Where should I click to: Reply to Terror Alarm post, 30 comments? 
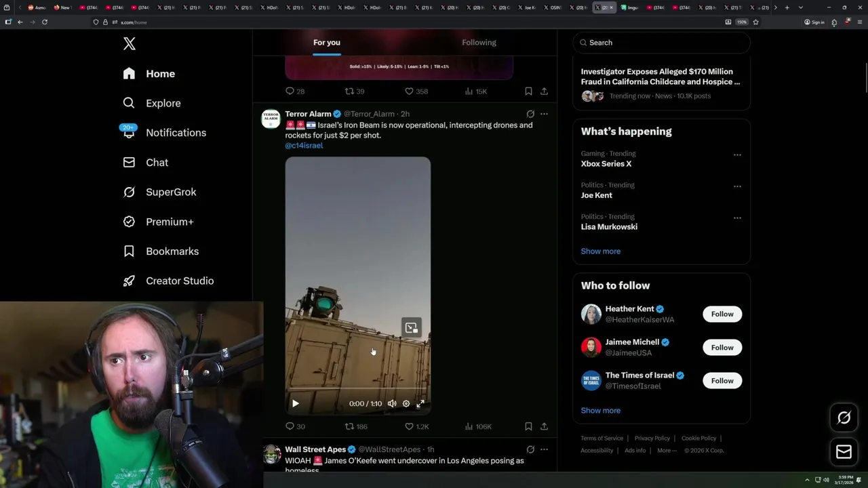click(295, 427)
